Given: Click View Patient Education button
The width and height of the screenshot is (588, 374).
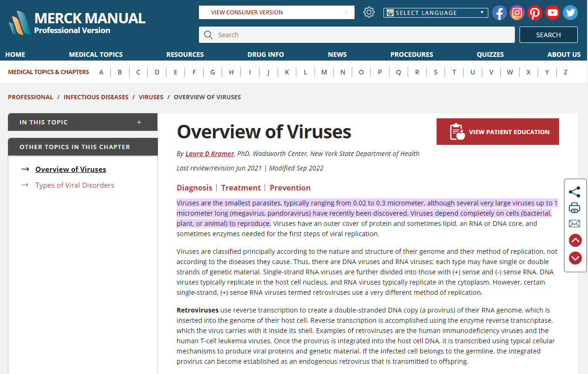Looking at the screenshot, I should click(498, 132).
